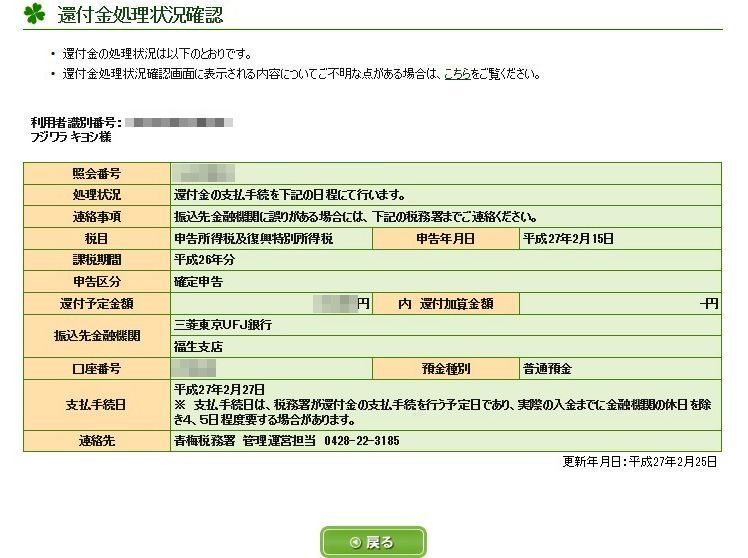
Task: Click the 福生支店 branch name
Action: click(x=198, y=346)
